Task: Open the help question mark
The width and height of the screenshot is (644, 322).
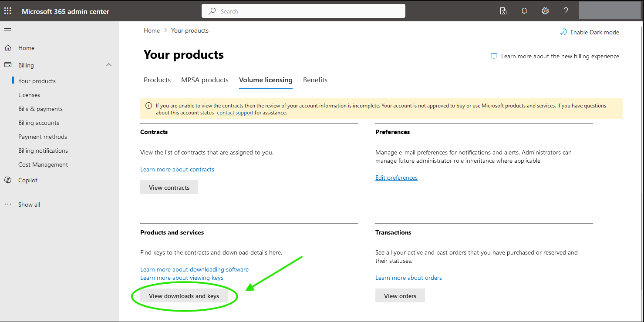Action: coord(566,10)
